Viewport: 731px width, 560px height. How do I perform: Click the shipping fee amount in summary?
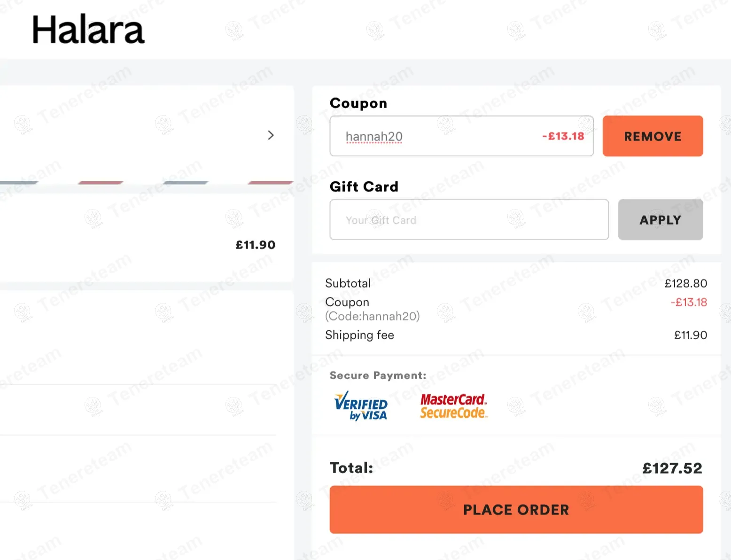point(690,335)
